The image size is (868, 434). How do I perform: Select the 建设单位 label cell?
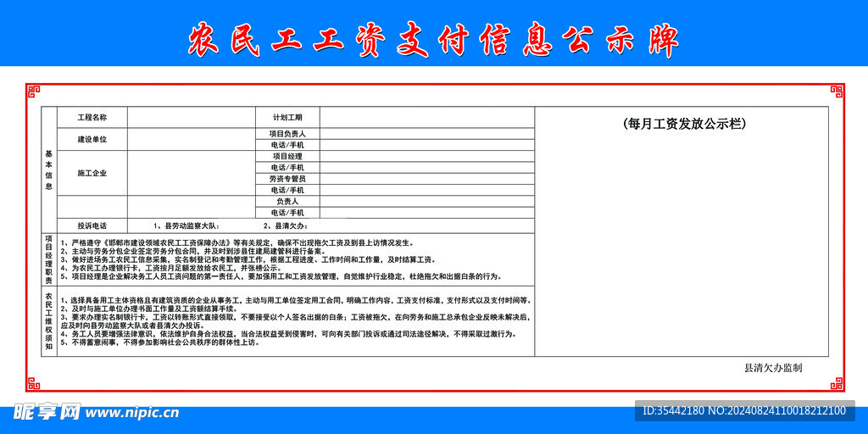[92, 139]
